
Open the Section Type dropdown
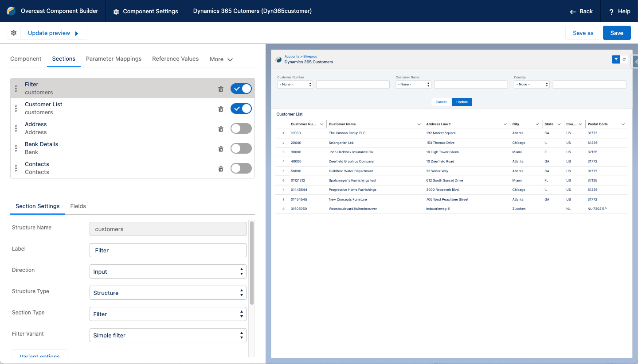(x=168, y=314)
